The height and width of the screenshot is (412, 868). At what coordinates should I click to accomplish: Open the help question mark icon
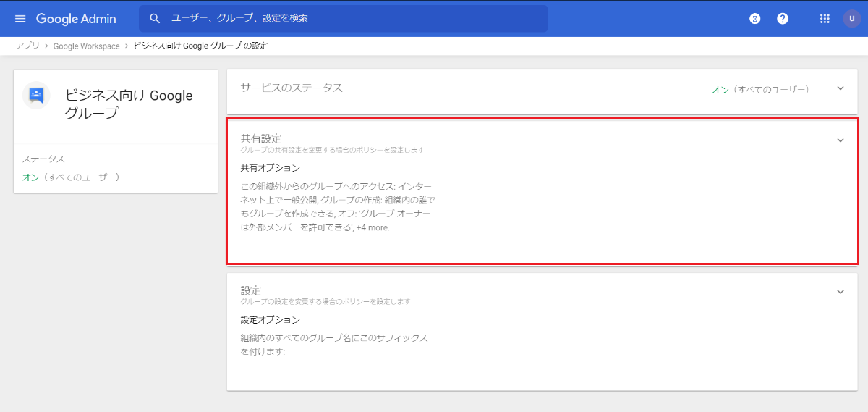[783, 18]
